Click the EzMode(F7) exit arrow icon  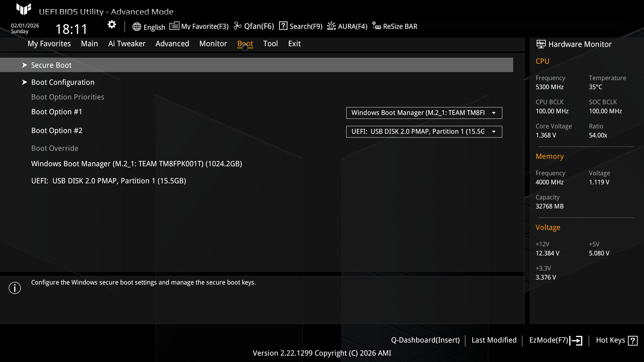pos(576,341)
